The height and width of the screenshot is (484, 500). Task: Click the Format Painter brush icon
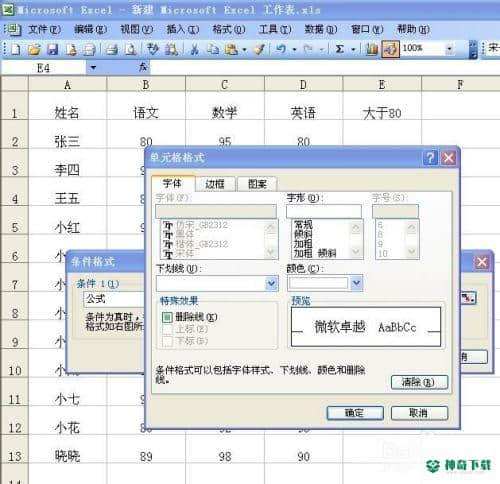(259, 49)
